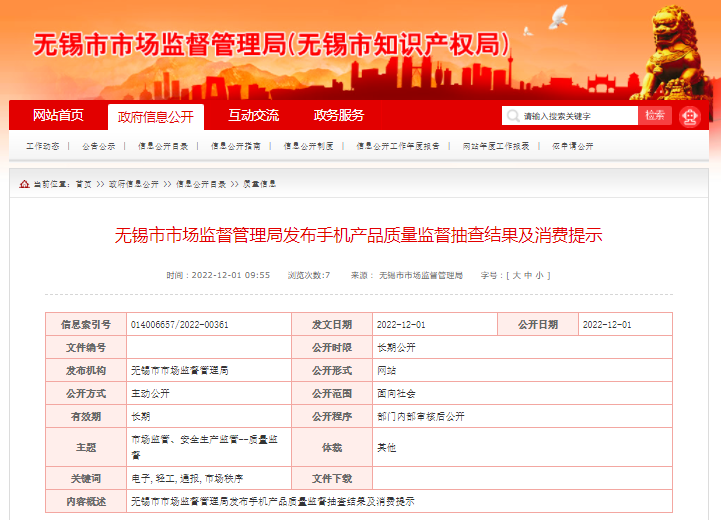Open the 工作动态 sub-navigation link
The width and height of the screenshot is (721, 520).
click(42, 146)
